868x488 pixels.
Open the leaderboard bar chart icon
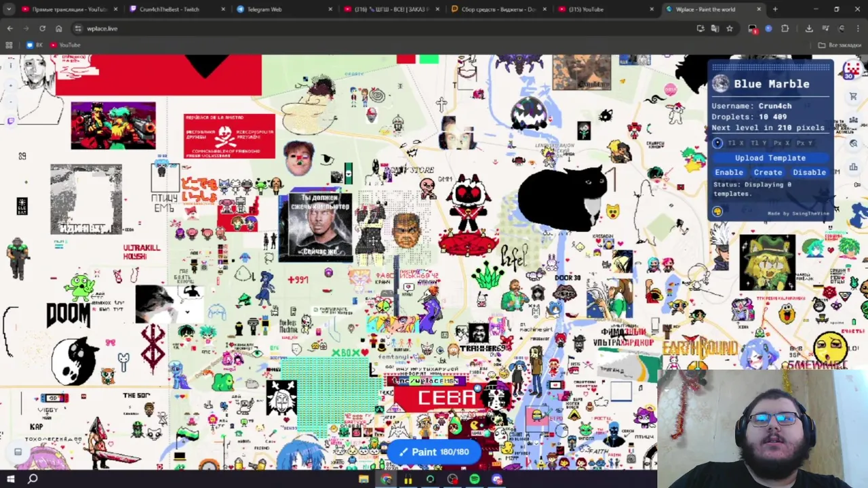click(x=853, y=167)
